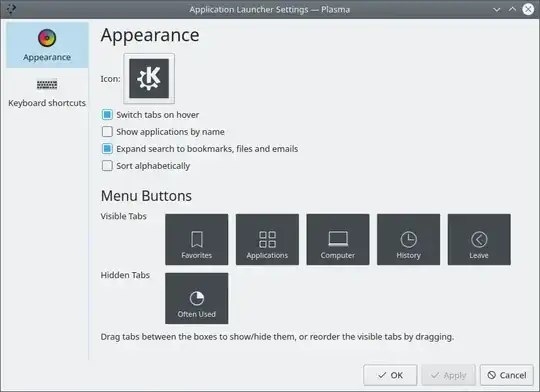Close the Application Launcher Settings window
This screenshot has width=540, height=392.
pyautogui.click(x=528, y=9)
